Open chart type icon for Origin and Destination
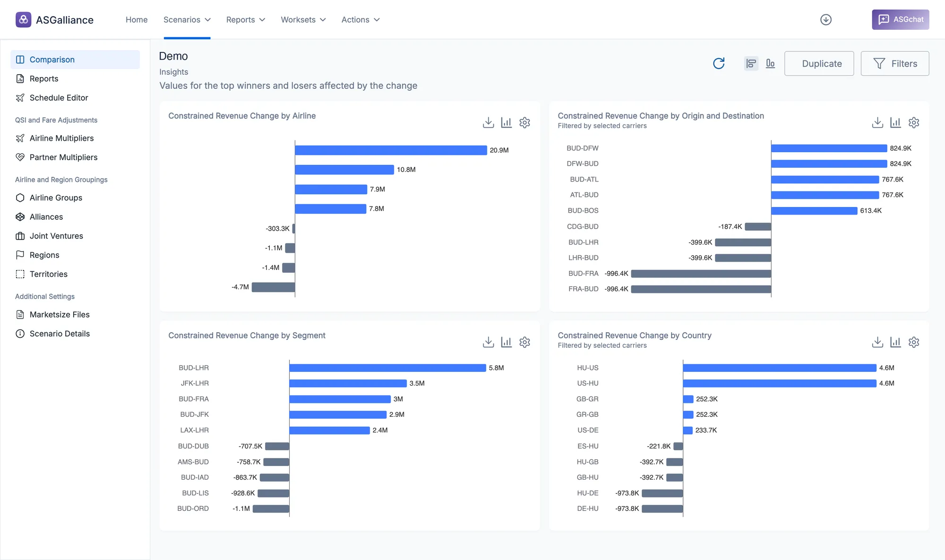Viewport: 945px width, 560px height. point(895,122)
